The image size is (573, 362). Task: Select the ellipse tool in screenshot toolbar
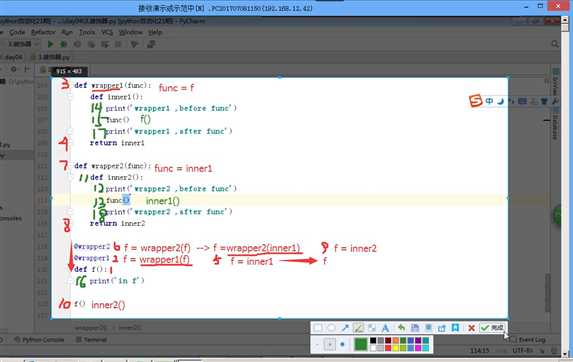(331, 328)
